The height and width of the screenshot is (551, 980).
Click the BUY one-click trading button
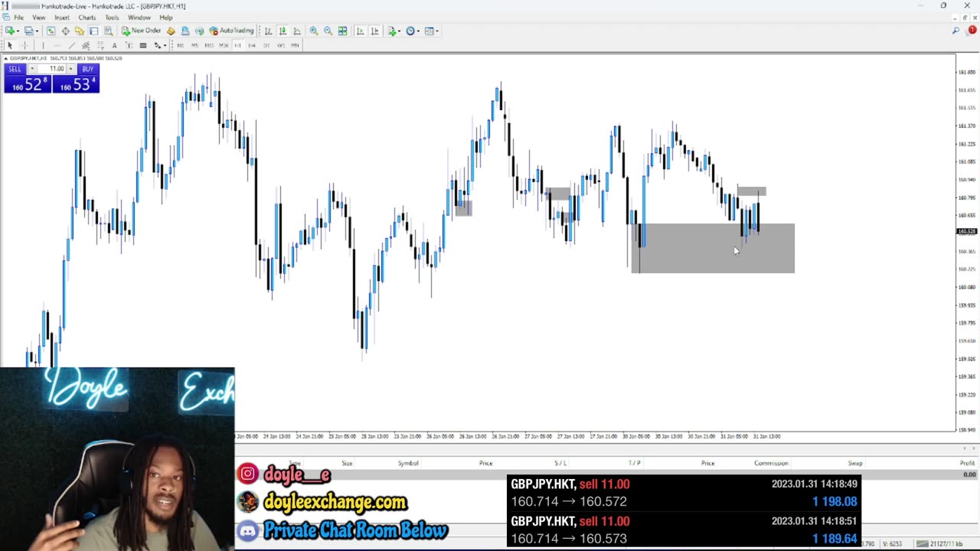87,69
